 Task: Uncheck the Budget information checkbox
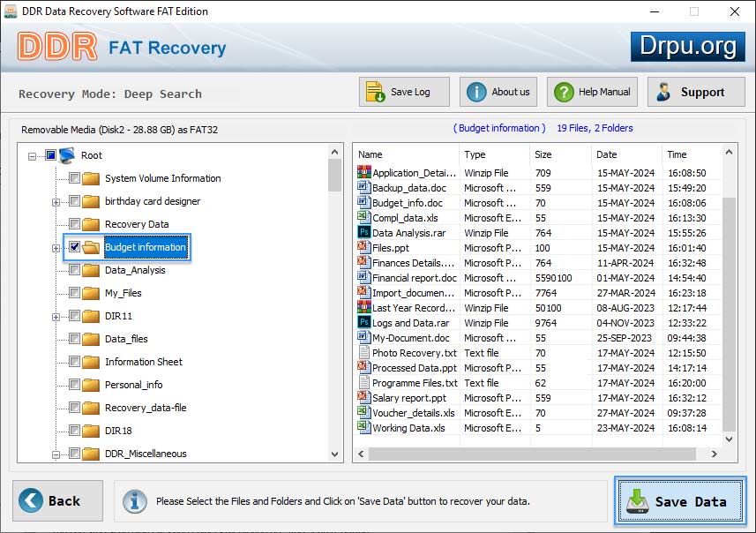(74, 247)
